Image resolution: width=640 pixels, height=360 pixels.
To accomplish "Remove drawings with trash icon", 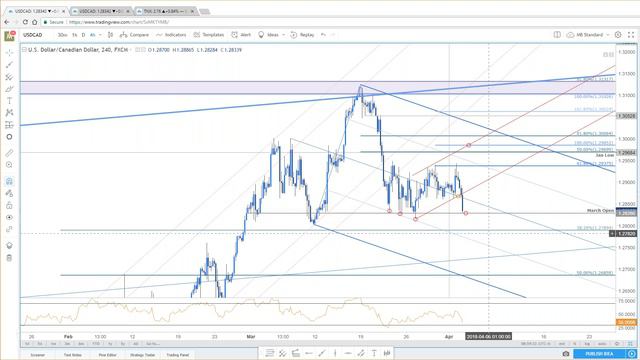I will coord(9,258).
